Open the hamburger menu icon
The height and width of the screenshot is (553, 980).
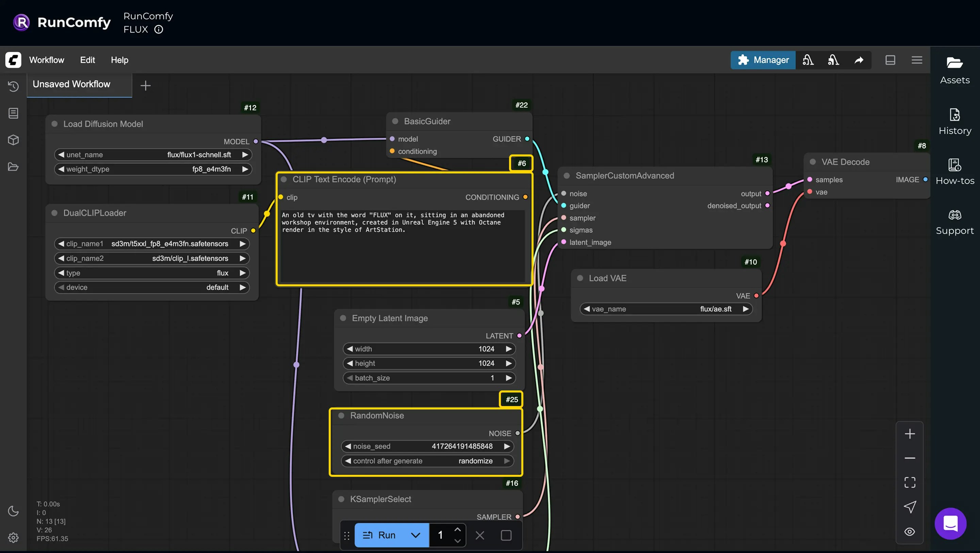[x=917, y=60]
